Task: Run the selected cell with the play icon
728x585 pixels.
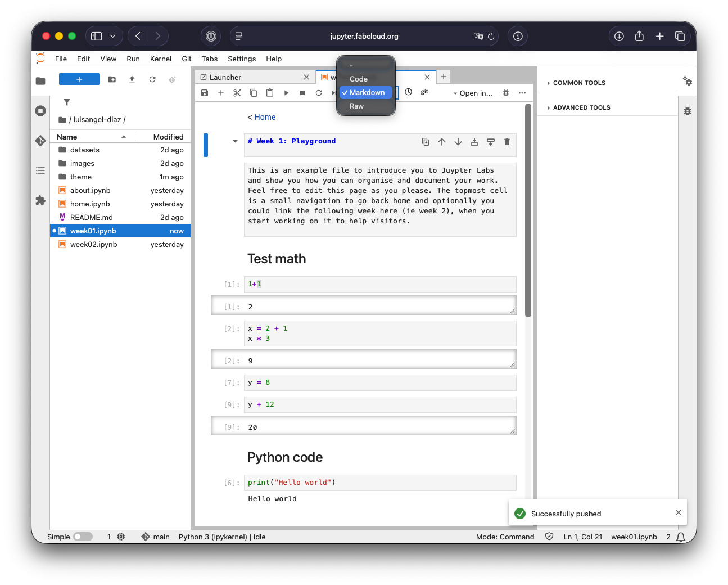Action: [x=286, y=93]
